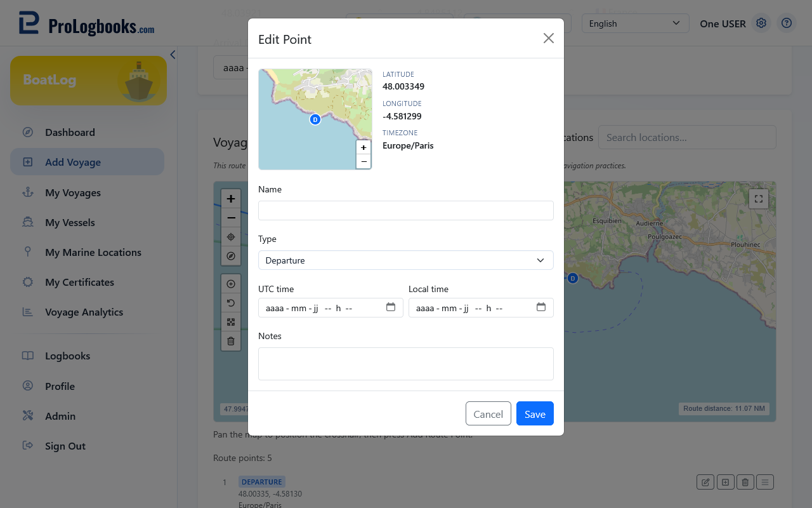
Task: Open the Local time calendar picker
Action: 541,307
